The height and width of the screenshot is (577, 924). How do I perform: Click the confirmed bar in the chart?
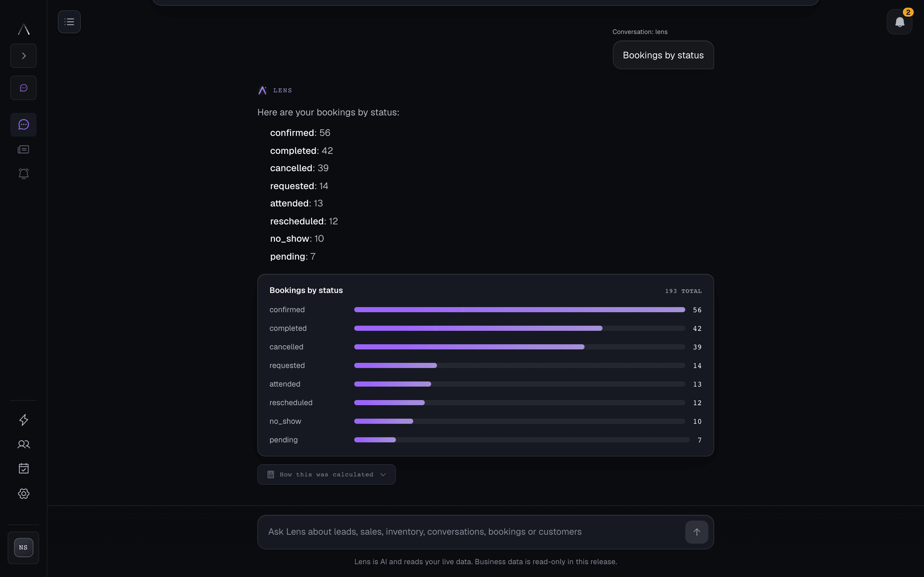[519, 309]
